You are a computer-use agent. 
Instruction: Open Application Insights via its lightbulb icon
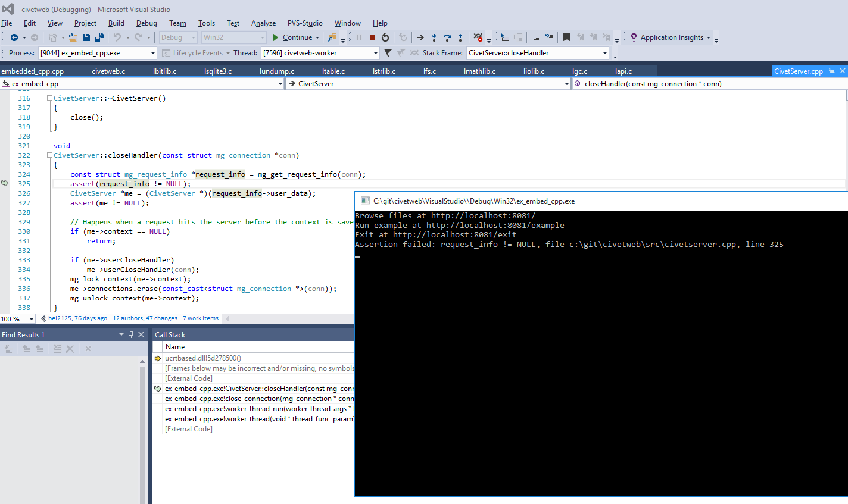point(632,37)
